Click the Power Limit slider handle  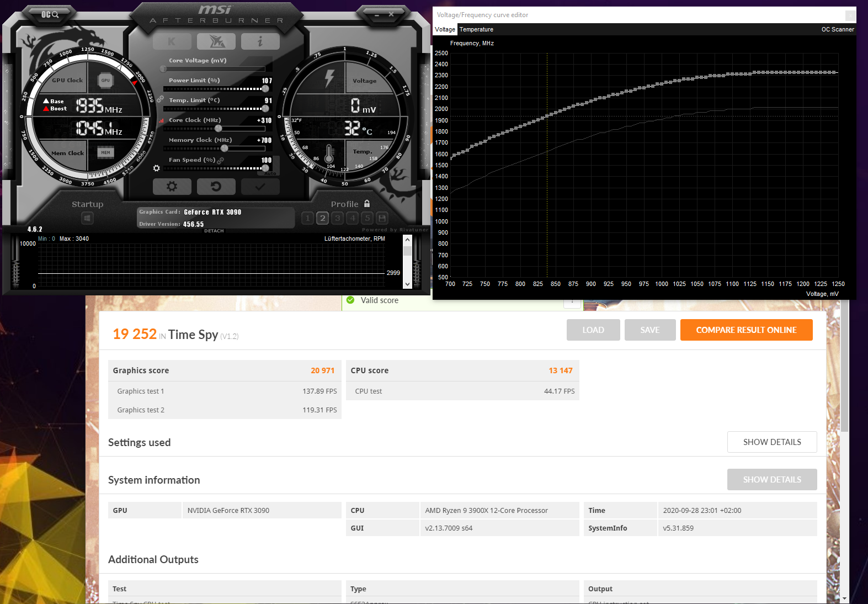point(265,89)
